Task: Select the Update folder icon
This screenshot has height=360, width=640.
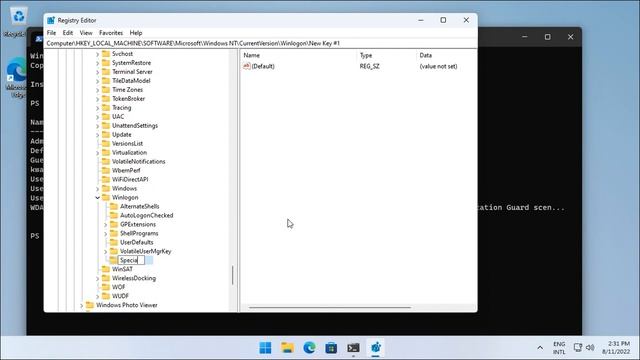Action: point(106,134)
